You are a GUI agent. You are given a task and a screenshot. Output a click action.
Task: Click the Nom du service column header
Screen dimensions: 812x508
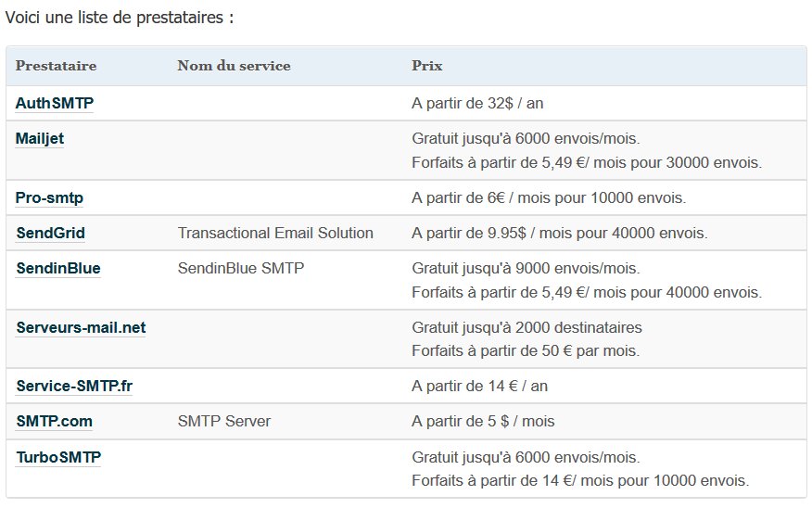click(234, 66)
